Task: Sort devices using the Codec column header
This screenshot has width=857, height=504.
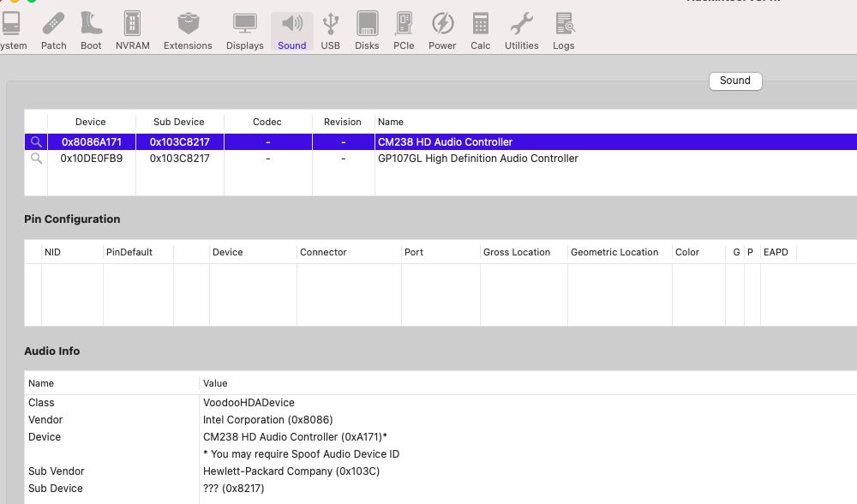Action: tap(267, 122)
